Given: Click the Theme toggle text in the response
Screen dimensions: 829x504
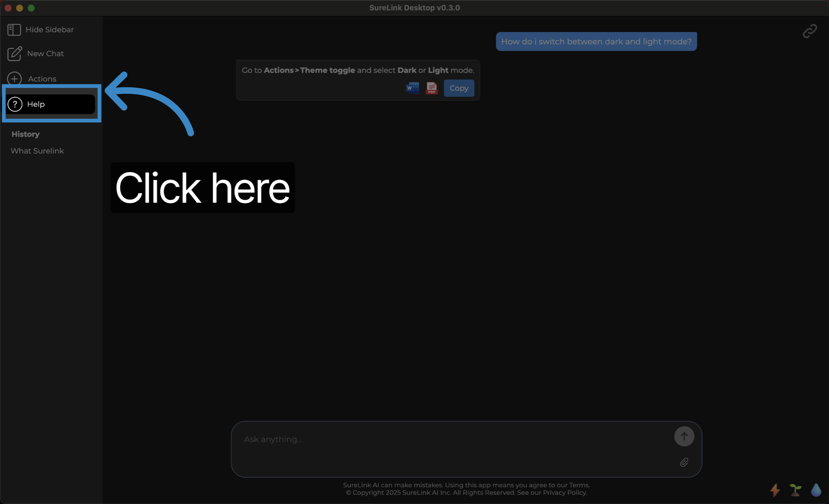Looking at the screenshot, I should (x=327, y=70).
